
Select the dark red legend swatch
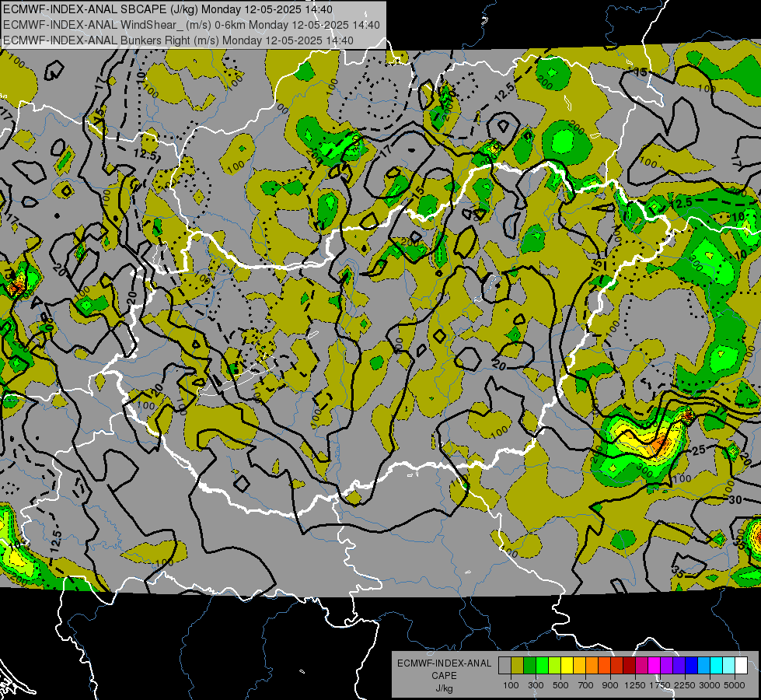coord(629,666)
